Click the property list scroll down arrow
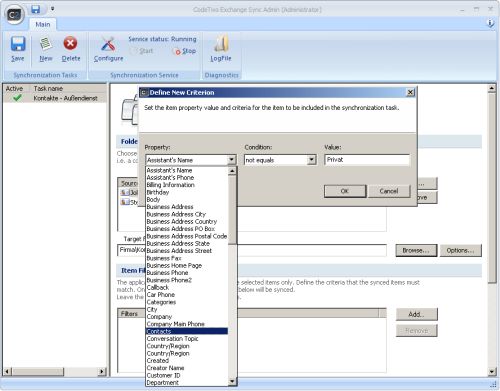 pyautogui.click(x=232, y=381)
